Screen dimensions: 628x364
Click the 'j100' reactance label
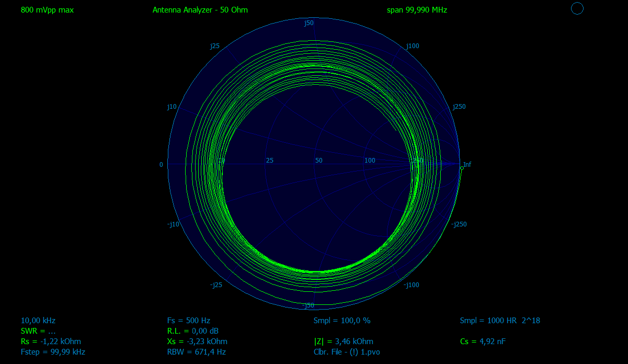[x=413, y=46]
